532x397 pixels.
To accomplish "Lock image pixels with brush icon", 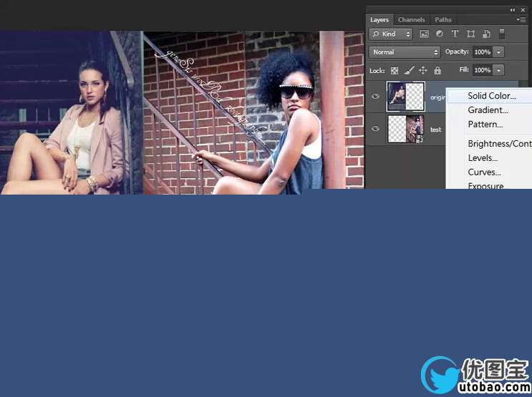I will click(408, 71).
